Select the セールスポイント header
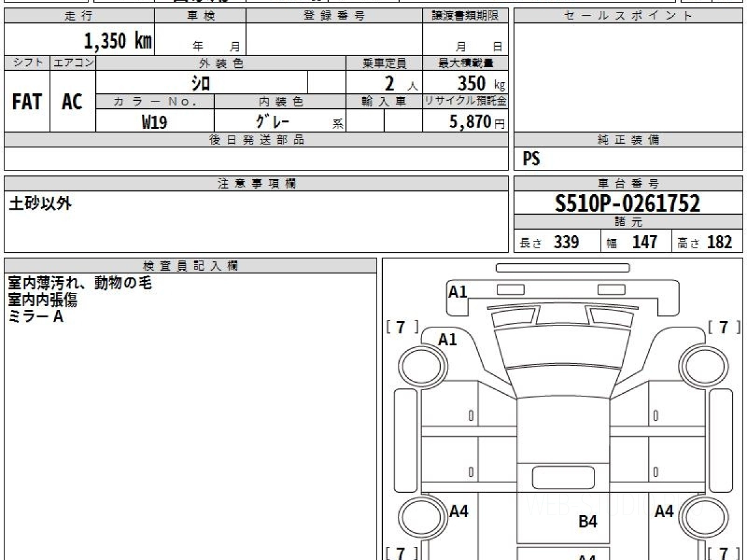The image size is (747, 560). point(628,16)
